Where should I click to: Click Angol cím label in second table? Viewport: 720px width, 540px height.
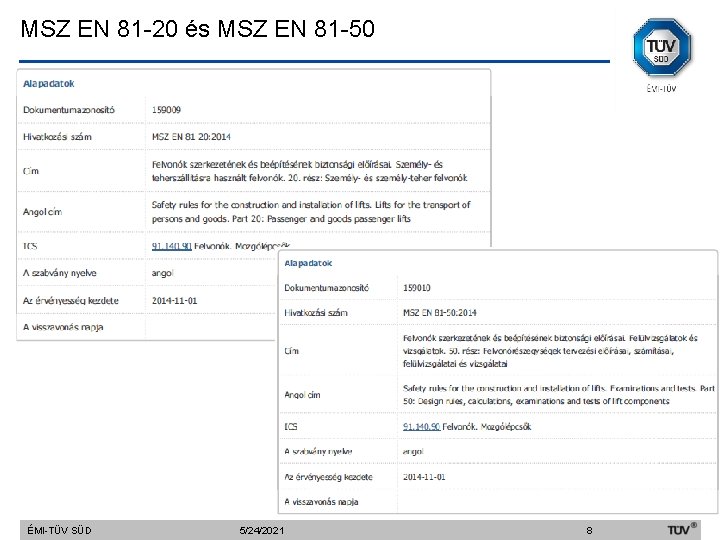click(x=302, y=395)
